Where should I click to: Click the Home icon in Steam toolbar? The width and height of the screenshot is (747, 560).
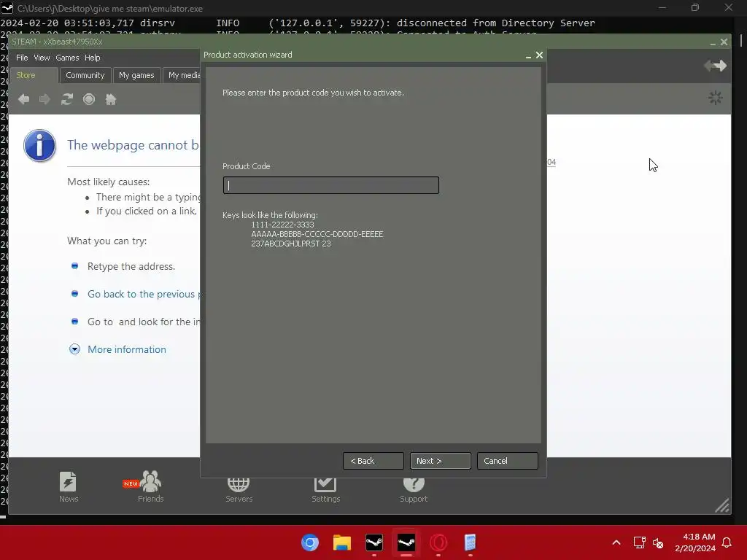(111, 99)
